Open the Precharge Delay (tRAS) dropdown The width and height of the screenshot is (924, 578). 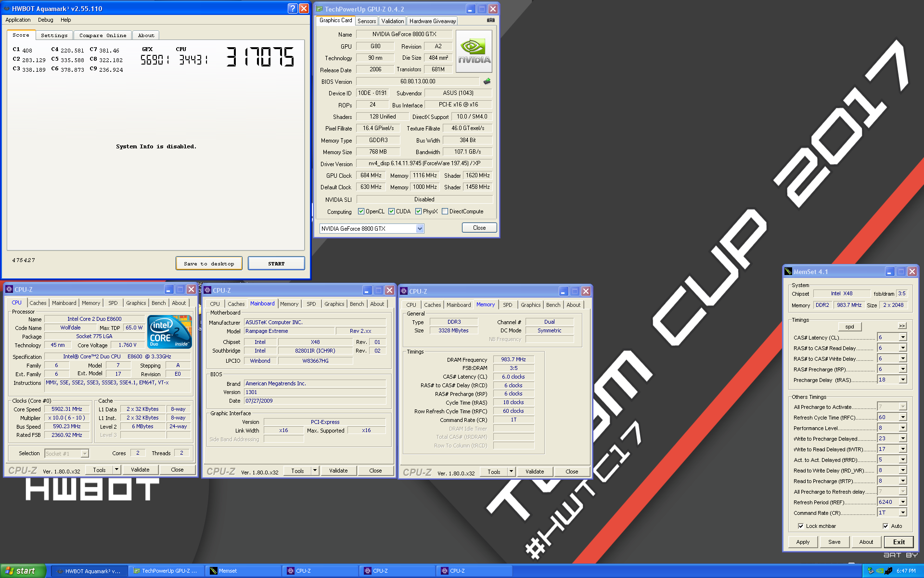click(x=903, y=380)
